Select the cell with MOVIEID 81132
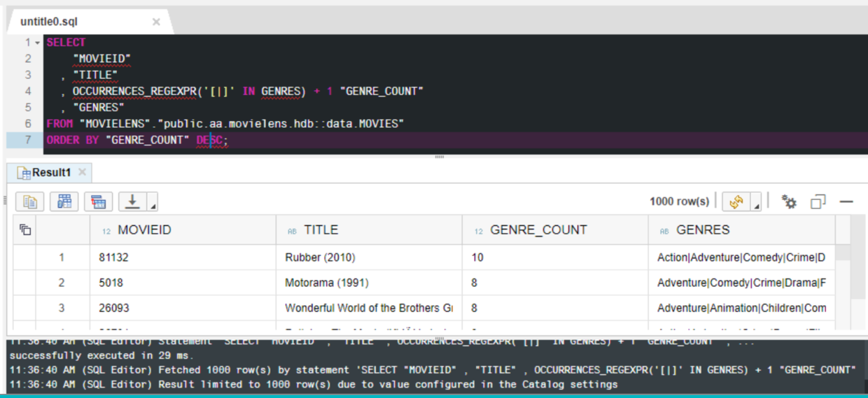868x398 pixels. point(183,257)
